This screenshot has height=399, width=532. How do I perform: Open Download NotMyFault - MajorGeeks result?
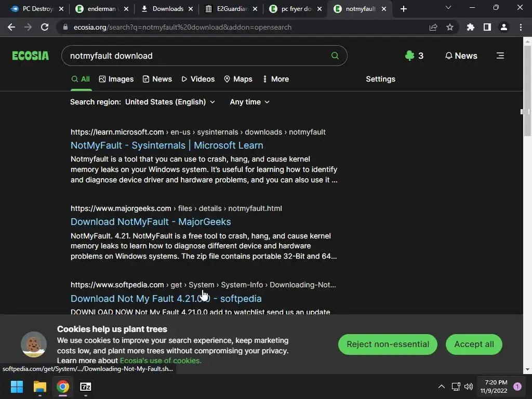(151, 221)
